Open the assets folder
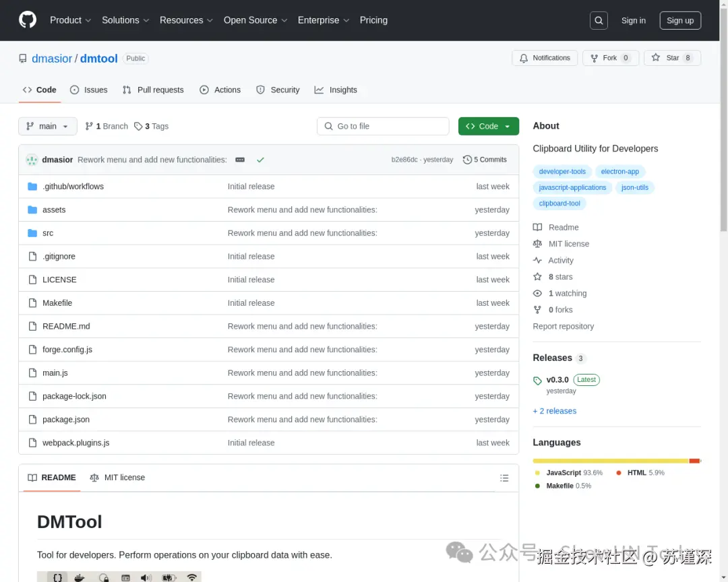The width and height of the screenshot is (728, 582). pyautogui.click(x=54, y=209)
